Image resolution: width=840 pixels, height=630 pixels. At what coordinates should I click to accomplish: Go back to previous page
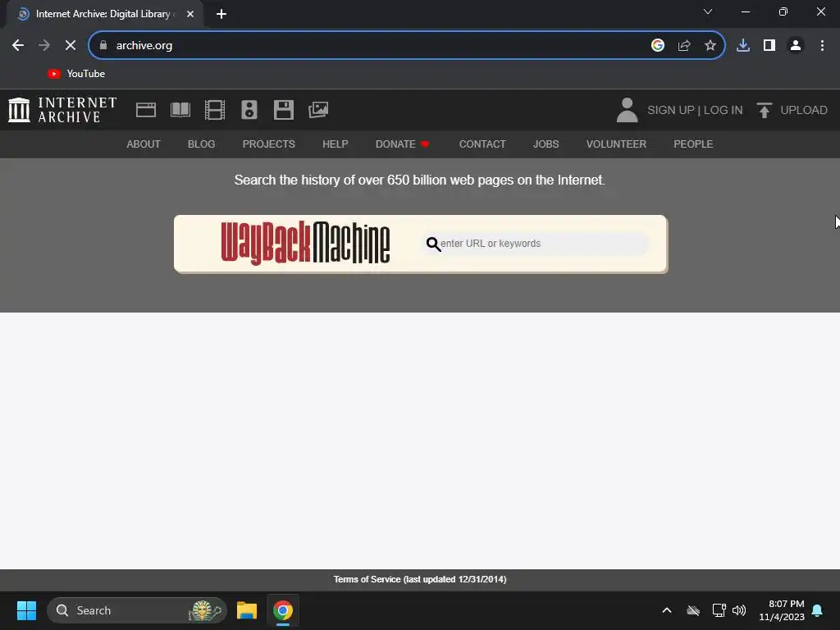[18, 46]
